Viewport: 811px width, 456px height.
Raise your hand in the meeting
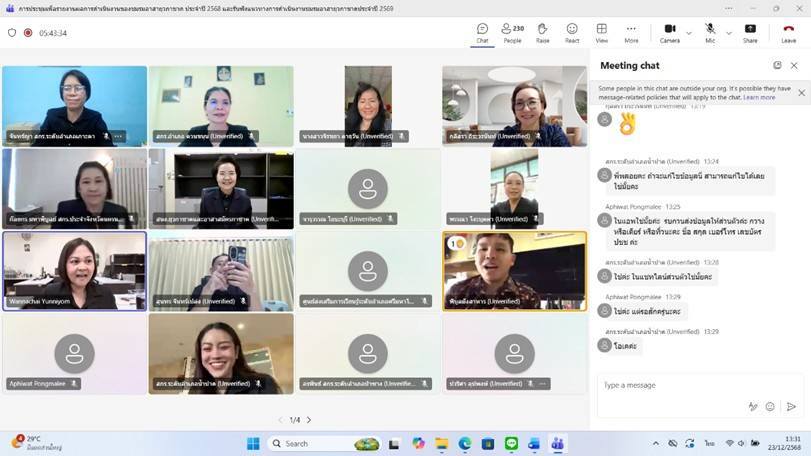coord(542,32)
